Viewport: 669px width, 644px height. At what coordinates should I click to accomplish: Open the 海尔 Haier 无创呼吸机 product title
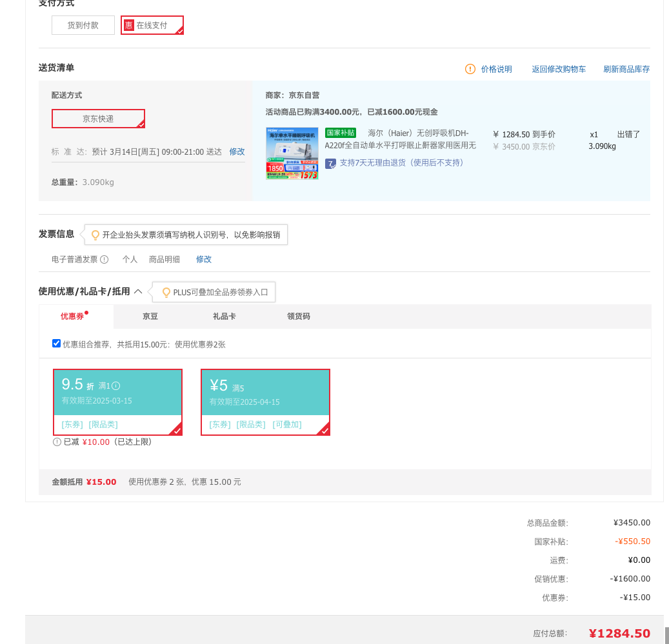point(400,139)
